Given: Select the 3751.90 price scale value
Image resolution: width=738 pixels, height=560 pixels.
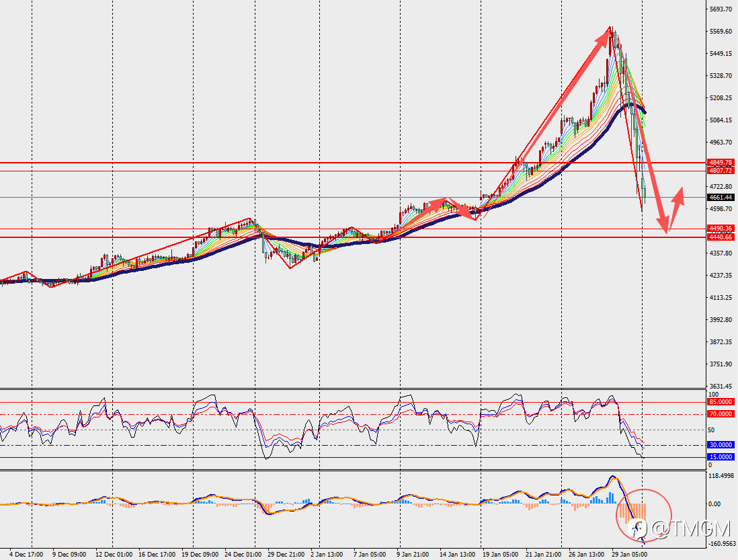Looking at the screenshot, I should point(721,364).
